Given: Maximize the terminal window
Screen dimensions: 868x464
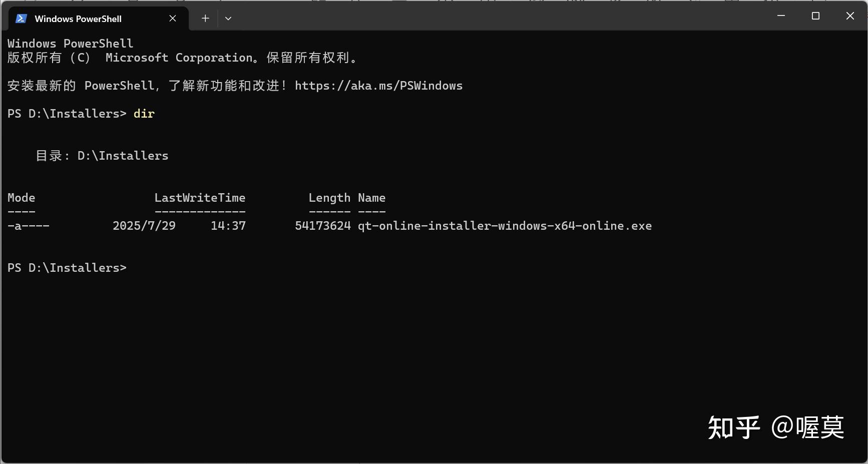Looking at the screenshot, I should 815,16.
